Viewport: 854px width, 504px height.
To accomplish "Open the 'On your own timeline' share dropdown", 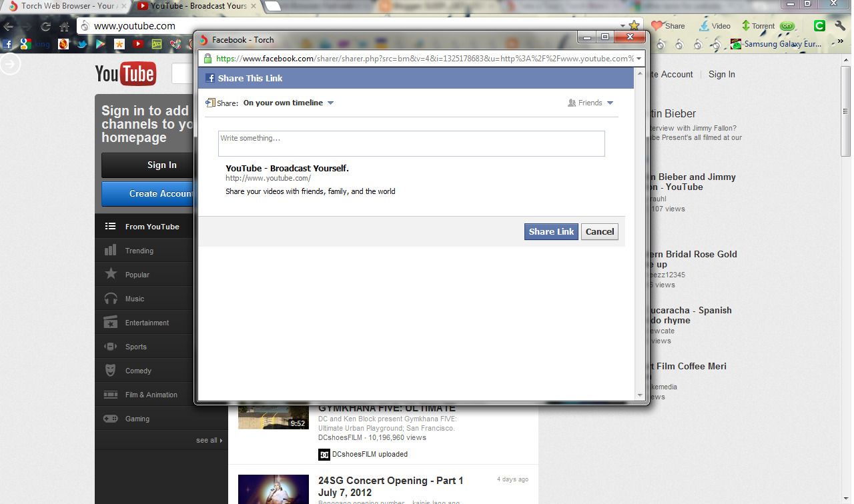I will [288, 103].
